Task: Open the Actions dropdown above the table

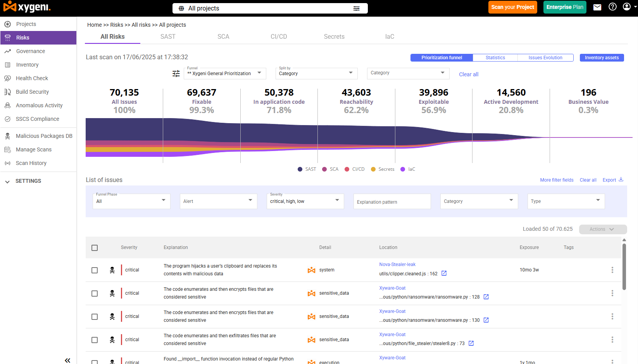Action: coord(602,229)
